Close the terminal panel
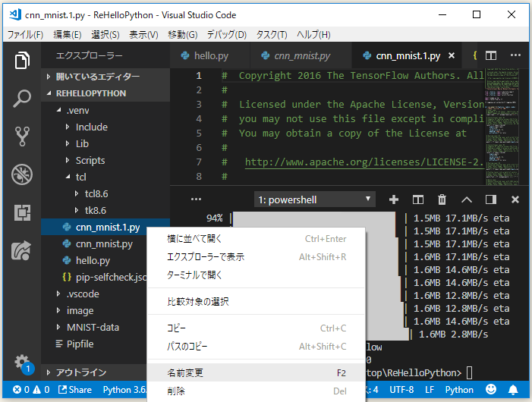 (x=515, y=199)
